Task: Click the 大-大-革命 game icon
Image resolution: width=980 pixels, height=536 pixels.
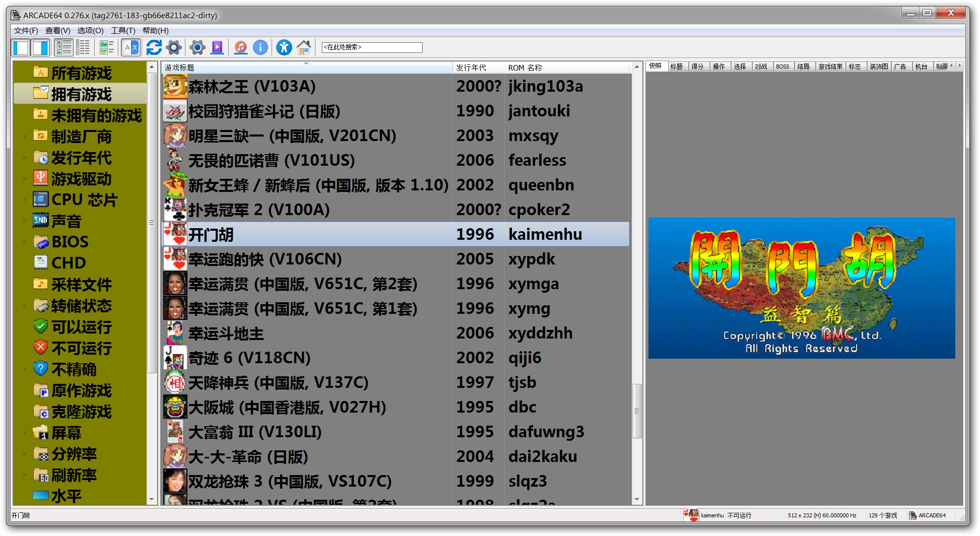Action: [x=175, y=456]
